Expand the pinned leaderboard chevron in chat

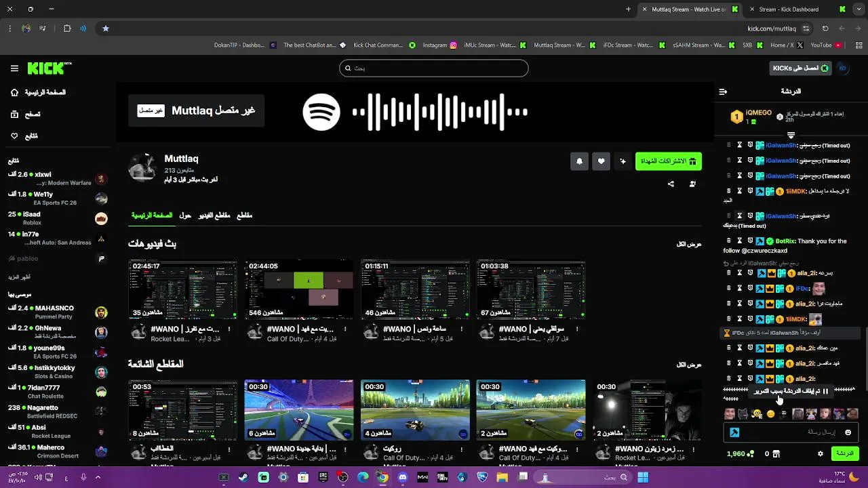coord(791,136)
